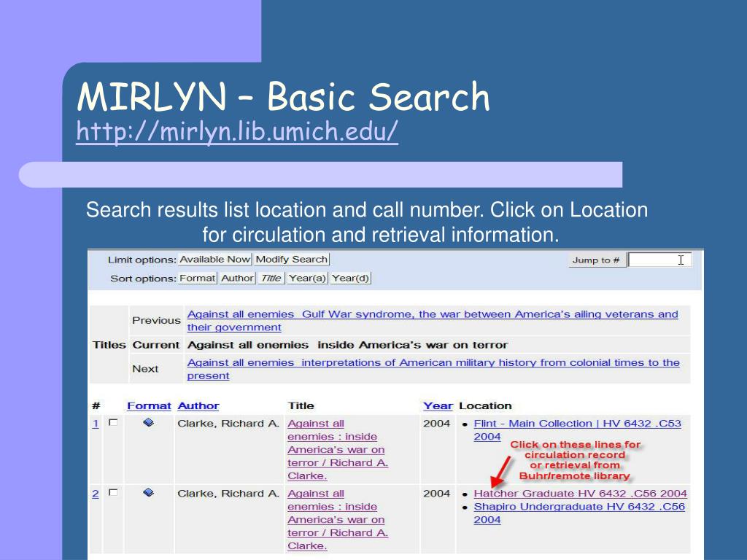The width and height of the screenshot is (747, 560).
Task: Click the book format icon in row 2
Action: pos(149,492)
